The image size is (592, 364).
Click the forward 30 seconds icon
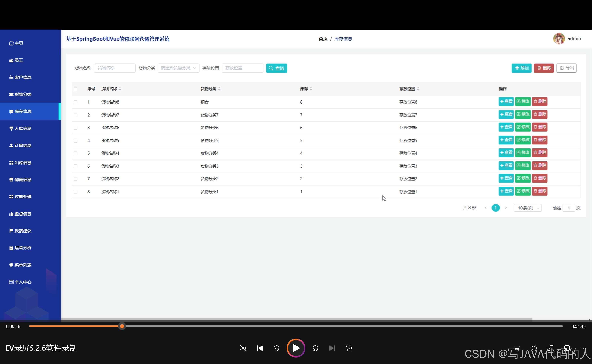[315, 348]
